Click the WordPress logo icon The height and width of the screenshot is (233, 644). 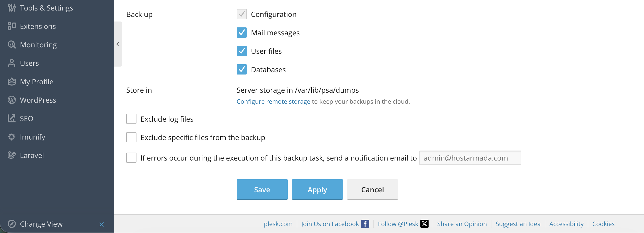[12, 100]
